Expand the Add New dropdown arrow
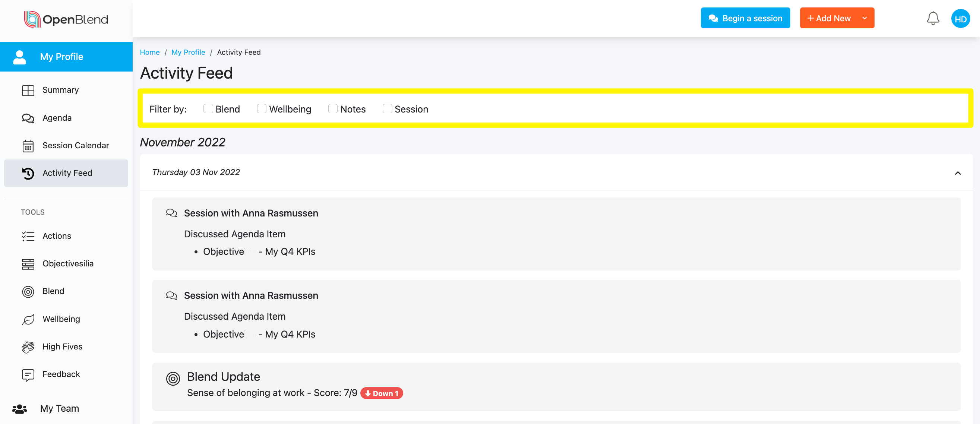 (864, 18)
